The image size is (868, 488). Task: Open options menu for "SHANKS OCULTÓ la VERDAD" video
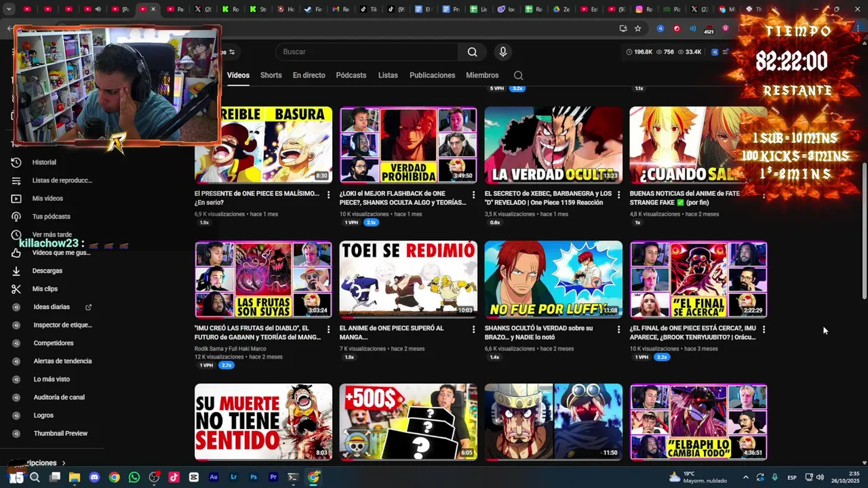pos(618,329)
